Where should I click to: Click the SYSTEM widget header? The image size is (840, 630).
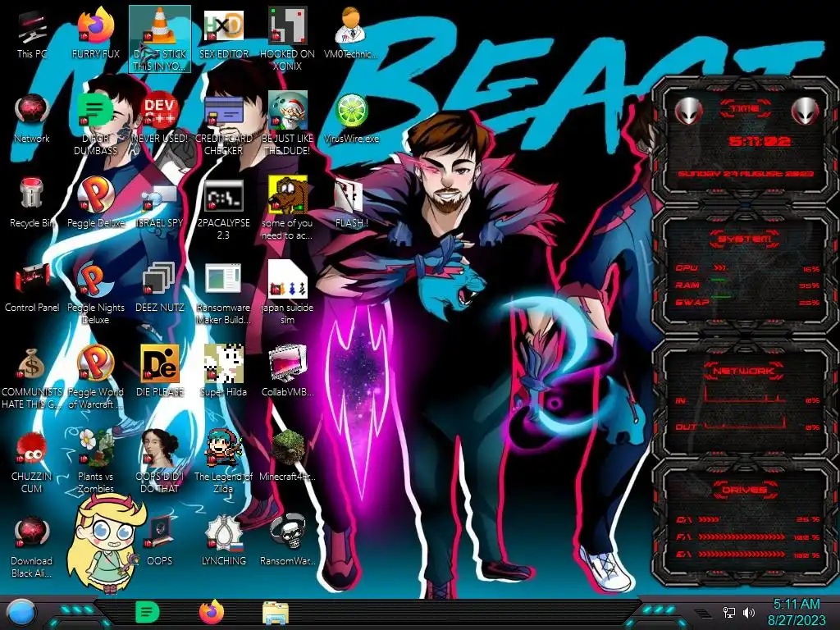(745, 239)
